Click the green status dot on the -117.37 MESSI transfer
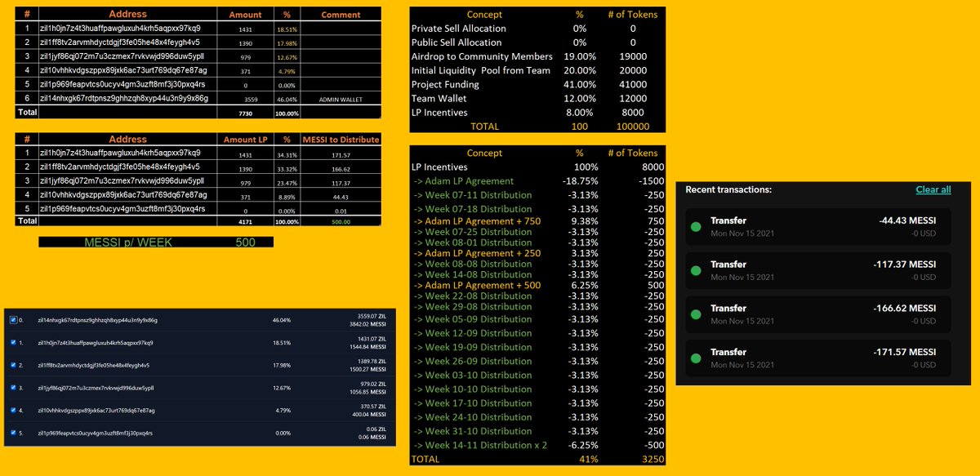Image resolution: width=980 pixels, height=476 pixels. 695,269
